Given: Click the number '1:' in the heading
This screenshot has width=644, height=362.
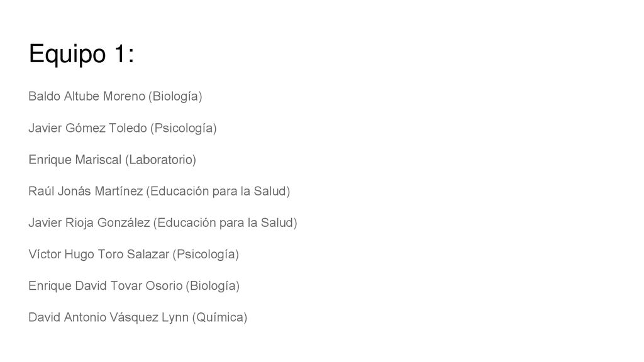Looking at the screenshot, I should (125, 54).
